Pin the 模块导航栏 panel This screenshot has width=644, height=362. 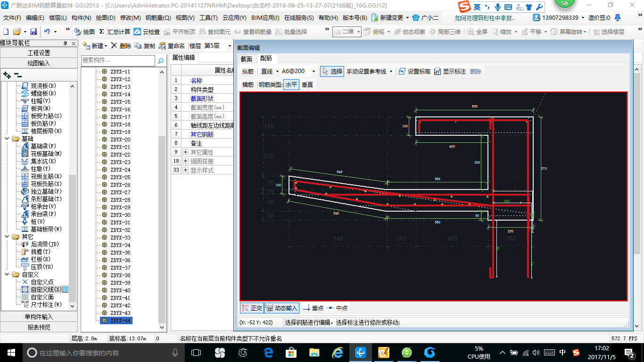pos(66,43)
